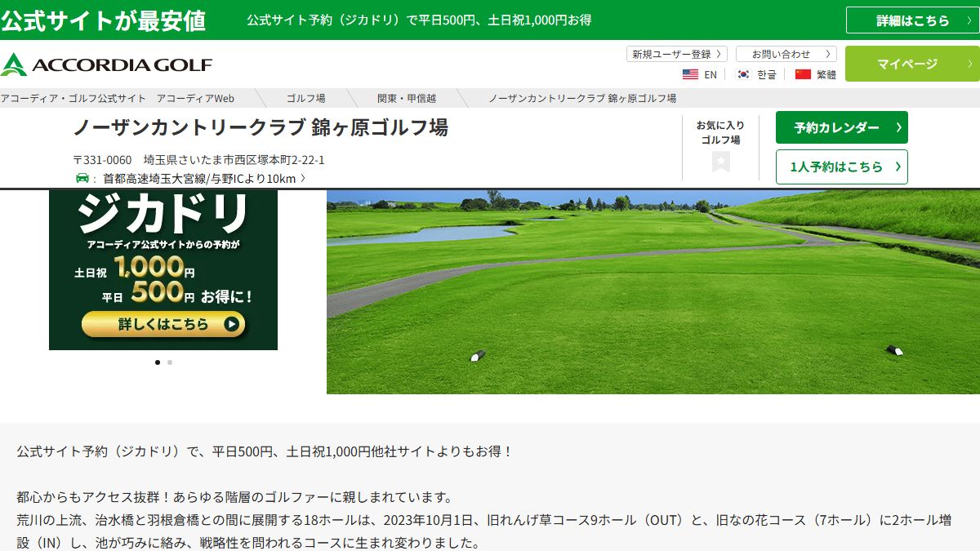The width and height of the screenshot is (980, 551).
Task: Open お問い合わせ link
Action: coord(786,54)
